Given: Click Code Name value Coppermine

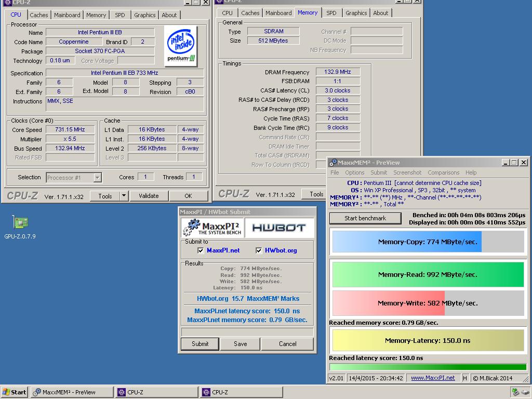Looking at the screenshot, I should [x=74, y=42].
